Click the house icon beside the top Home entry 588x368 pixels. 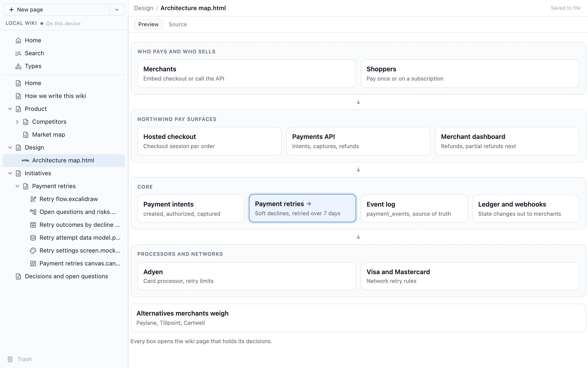pos(18,40)
